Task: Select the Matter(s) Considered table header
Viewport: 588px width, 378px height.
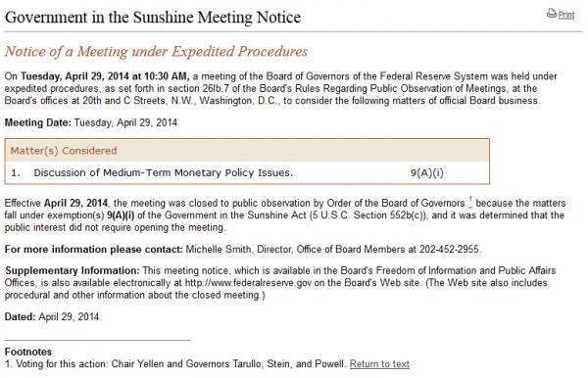Action: pos(247,151)
